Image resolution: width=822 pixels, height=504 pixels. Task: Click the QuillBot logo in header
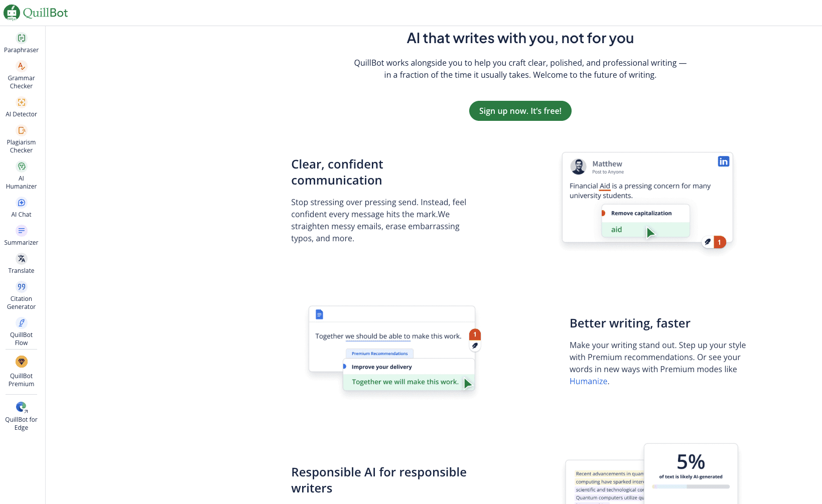36,13
